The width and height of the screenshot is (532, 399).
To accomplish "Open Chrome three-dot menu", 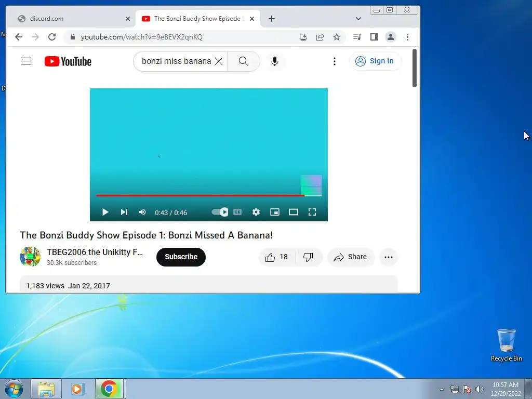I will (407, 37).
